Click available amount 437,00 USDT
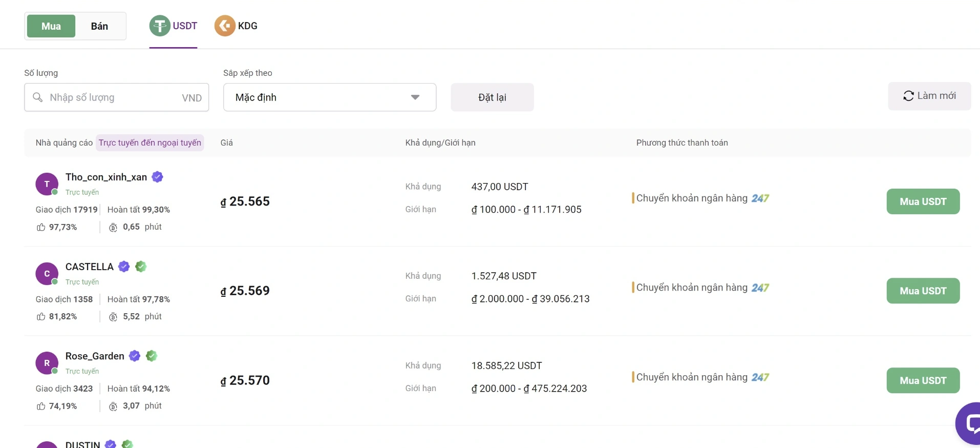 500,187
